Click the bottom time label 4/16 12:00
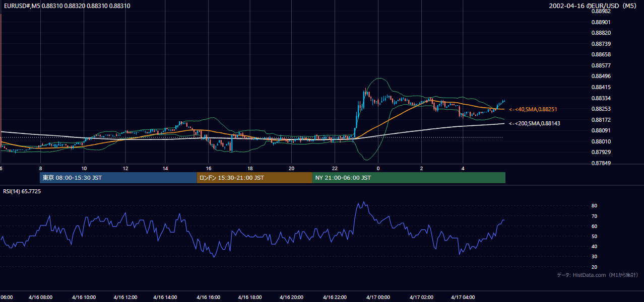 pyautogui.click(x=125, y=297)
